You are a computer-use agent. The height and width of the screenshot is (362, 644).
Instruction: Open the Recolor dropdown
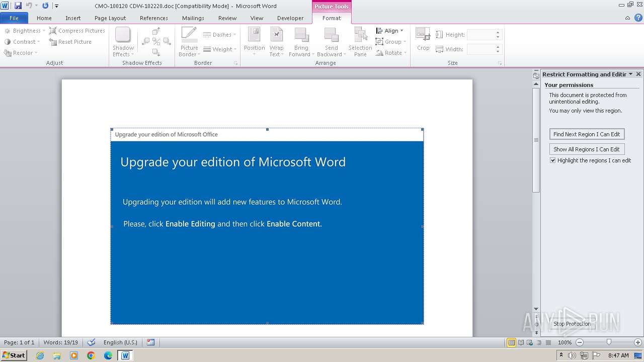point(21,53)
